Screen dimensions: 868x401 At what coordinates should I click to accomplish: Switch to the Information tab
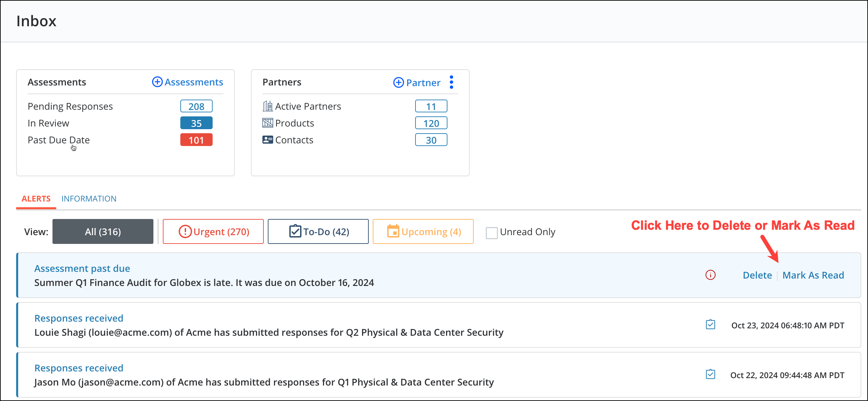pyautogui.click(x=88, y=199)
